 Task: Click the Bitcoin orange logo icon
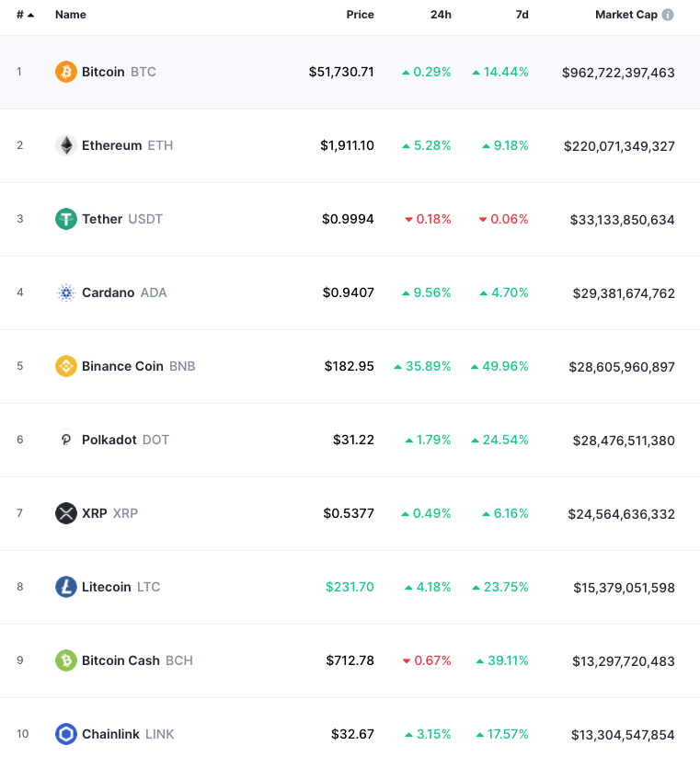(x=66, y=72)
